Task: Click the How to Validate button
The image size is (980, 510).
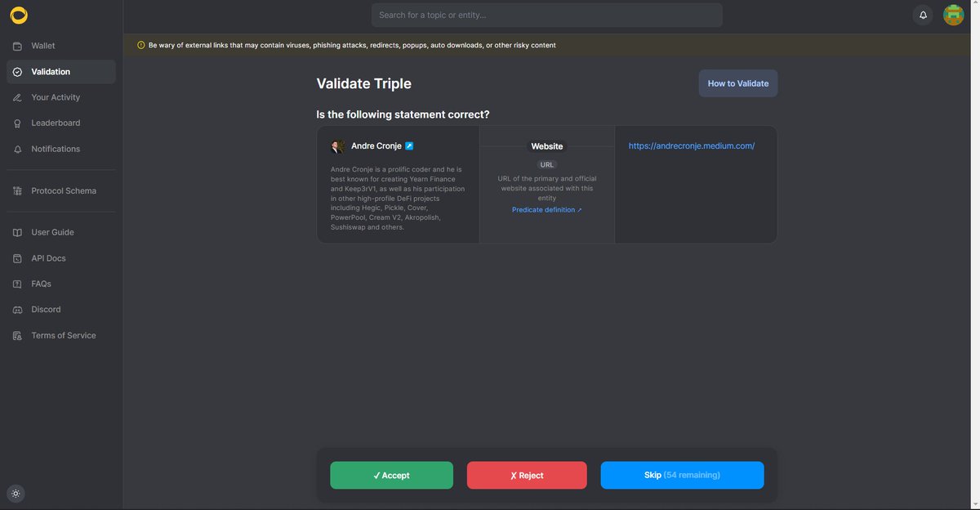Action: point(737,83)
